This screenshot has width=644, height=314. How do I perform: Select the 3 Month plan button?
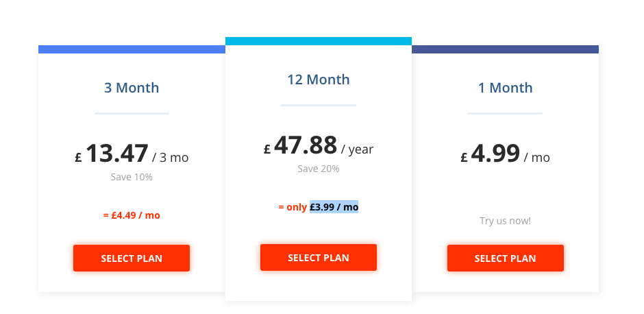click(x=132, y=258)
